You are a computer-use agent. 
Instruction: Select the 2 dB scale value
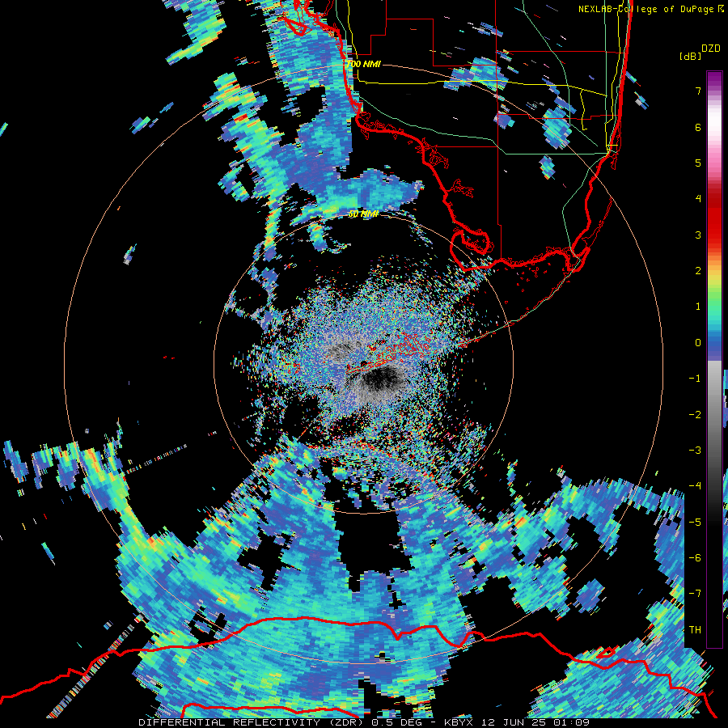698,271
